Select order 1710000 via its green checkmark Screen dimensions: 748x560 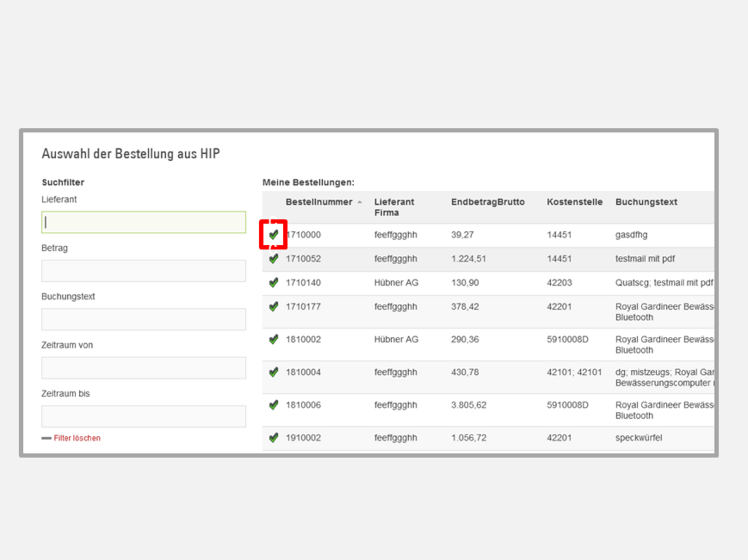click(273, 235)
